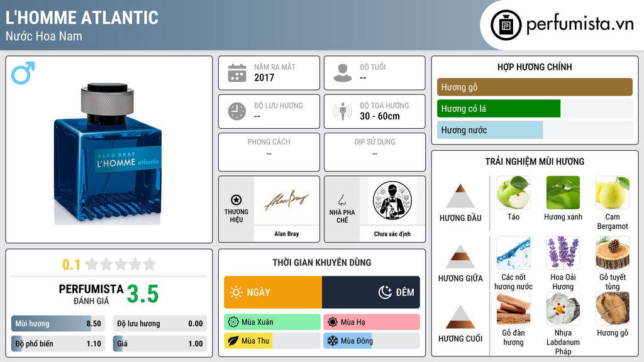Open the Táo apple note image

tap(513, 193)
